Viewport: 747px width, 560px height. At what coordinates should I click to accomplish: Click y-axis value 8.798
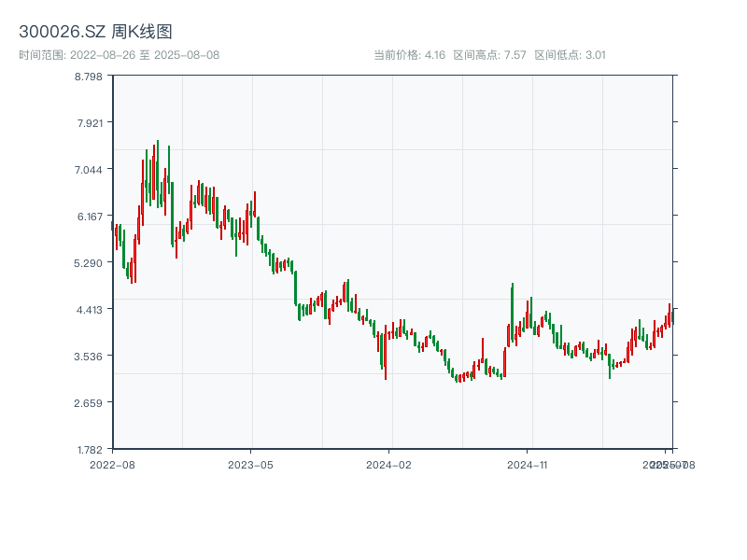[88, 77]
